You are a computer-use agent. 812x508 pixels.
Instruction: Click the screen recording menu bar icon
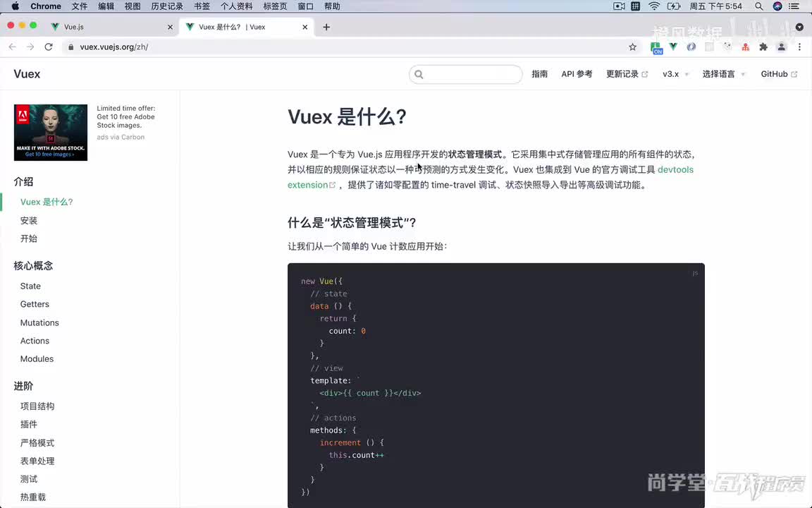[619, 6]
